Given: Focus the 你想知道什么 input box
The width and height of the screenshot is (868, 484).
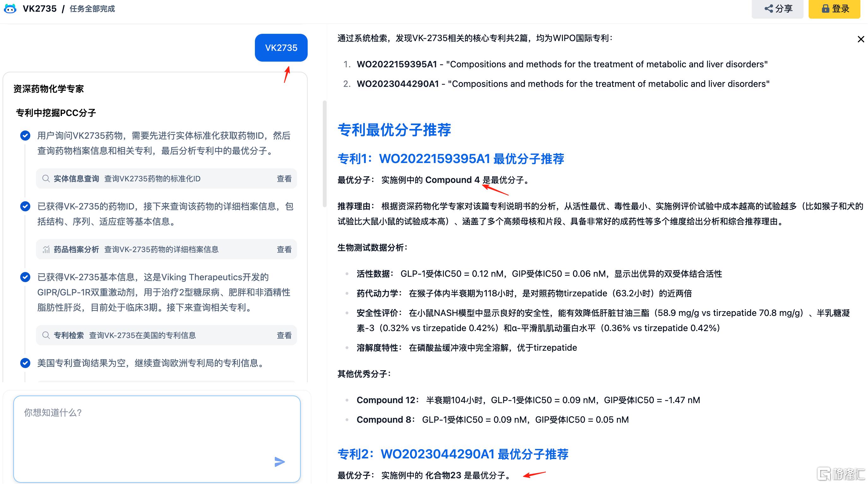Looking at the screenshot, I should click(157, 439).
